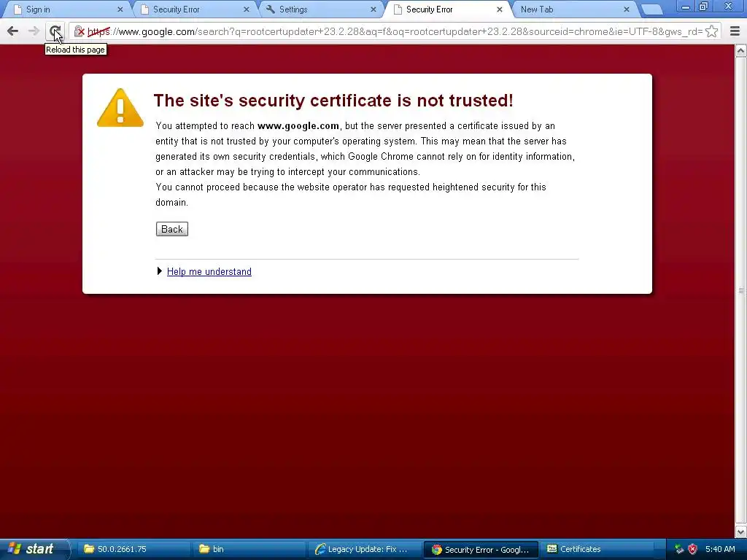Switch to the New Tab tab
This screenshot has width=747, height=560.
pyautogui.click(x=574, y=9)
